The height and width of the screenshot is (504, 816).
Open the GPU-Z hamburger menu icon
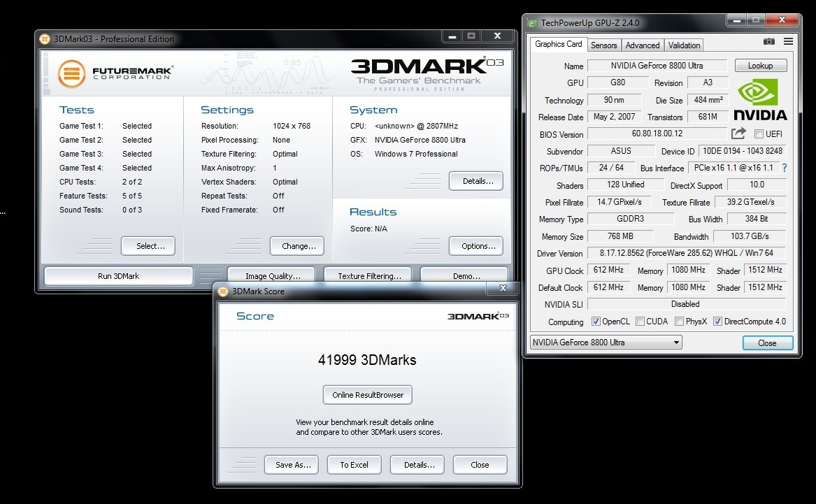click(788, 42)
